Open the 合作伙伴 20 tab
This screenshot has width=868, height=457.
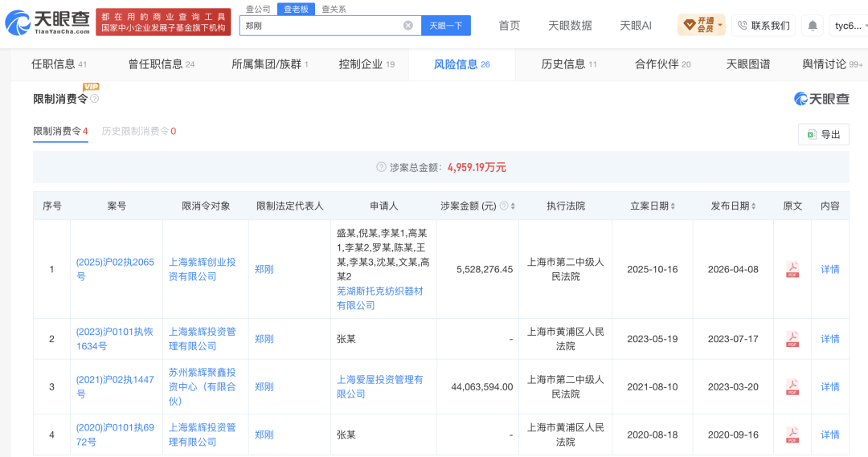pos(662,64)
